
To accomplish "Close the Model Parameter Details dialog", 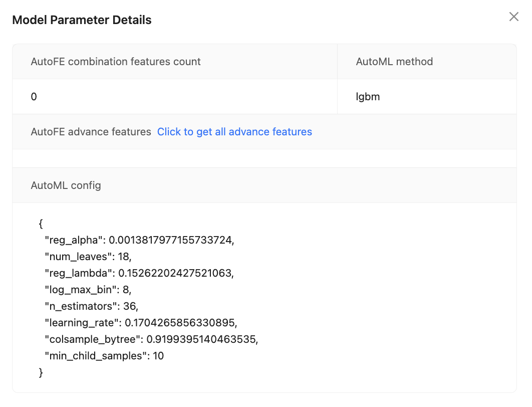I will [x=513, y=17].
